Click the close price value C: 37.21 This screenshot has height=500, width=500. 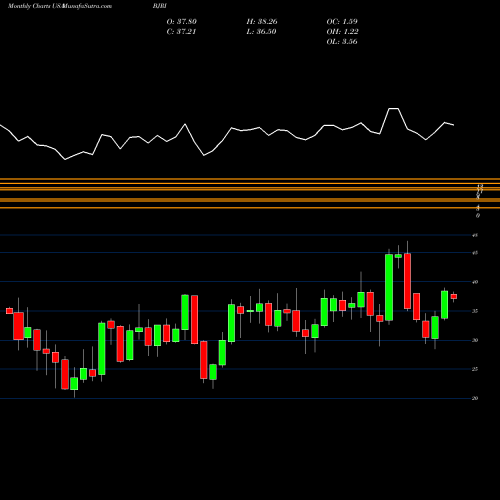pos(181,32)
